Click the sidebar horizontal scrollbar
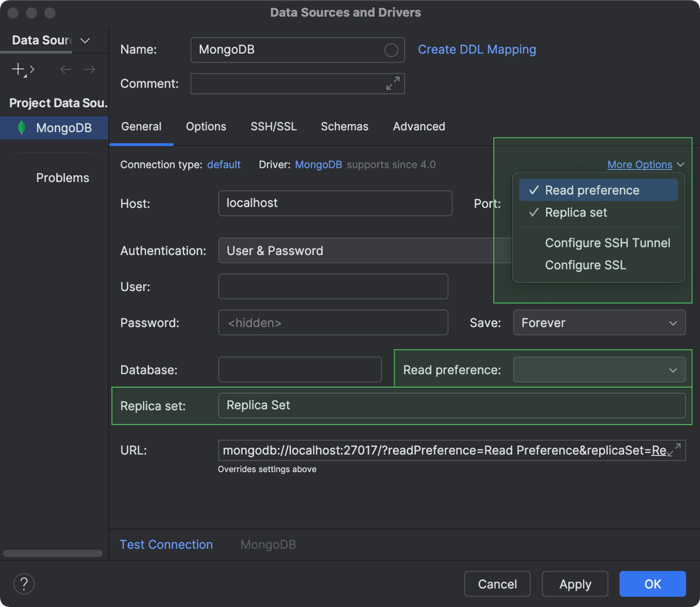 53,553
